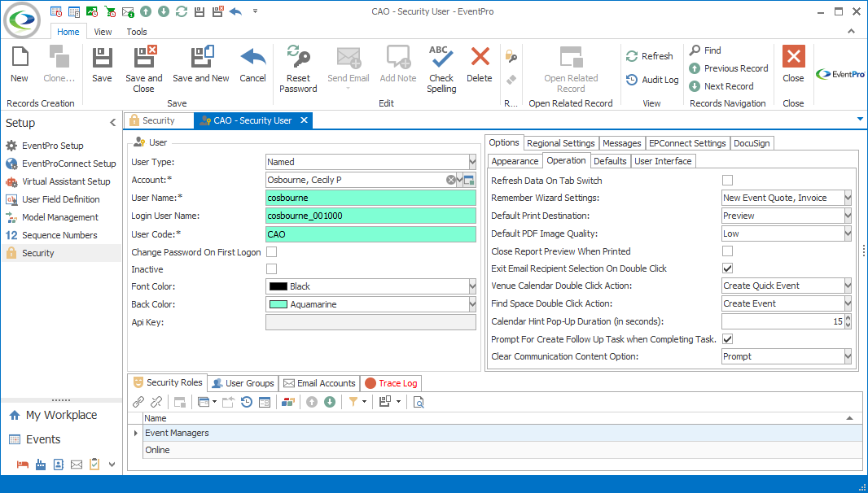Click the envelope icon in quick access toolbar

(x=128, y=11)
